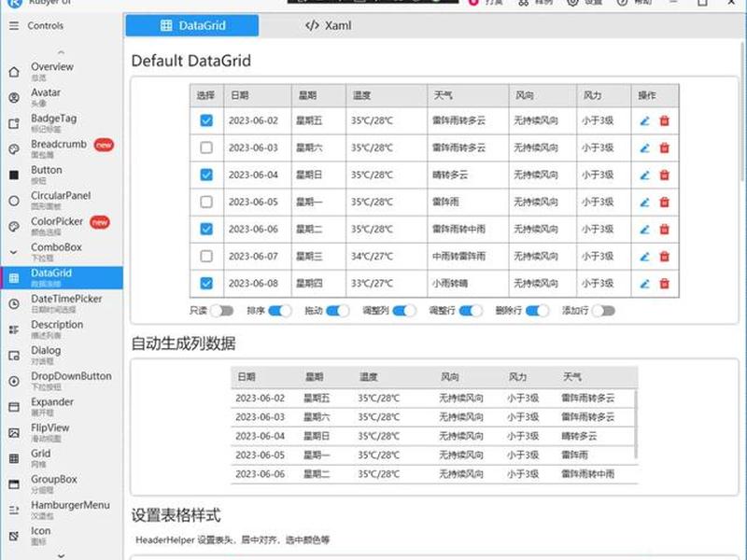This screenshot has width=747, height=560.
Task: Check the 2023-06-03 row checkbox
Action: click(206, 147)
